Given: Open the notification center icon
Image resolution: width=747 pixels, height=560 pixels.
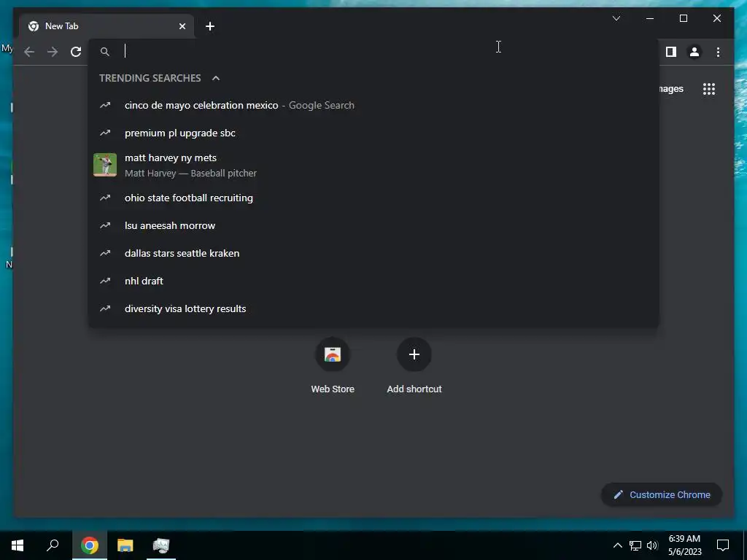Looking at the screenshot, I should click(x=723, y=545).
